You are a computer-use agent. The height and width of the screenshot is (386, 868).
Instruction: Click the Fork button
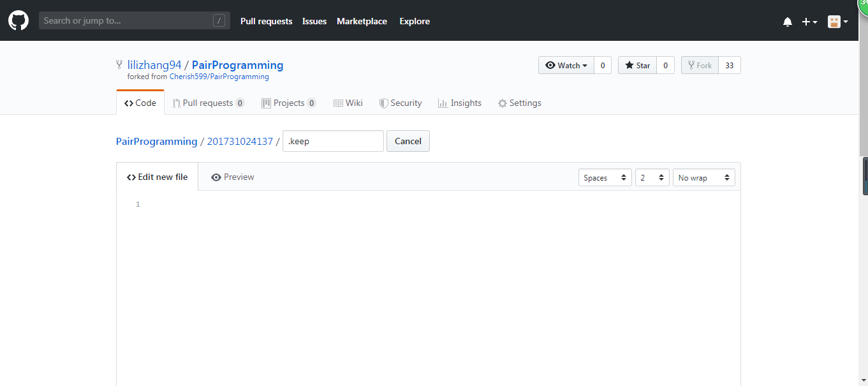(700, 65)
